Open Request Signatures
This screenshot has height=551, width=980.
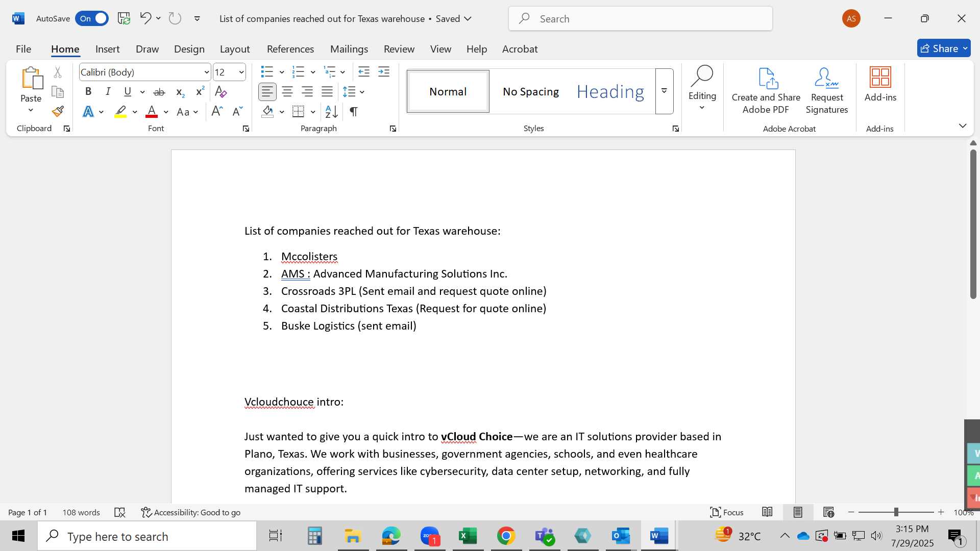[826, 91]
